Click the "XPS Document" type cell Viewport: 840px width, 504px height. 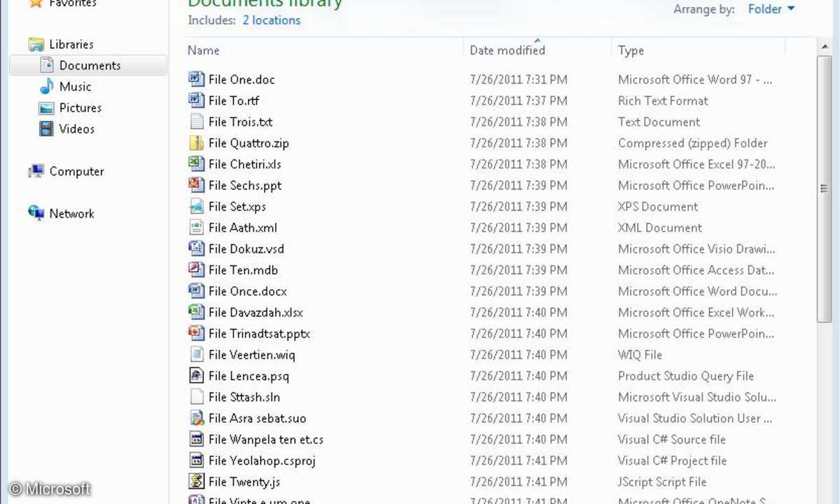[658, 206]
